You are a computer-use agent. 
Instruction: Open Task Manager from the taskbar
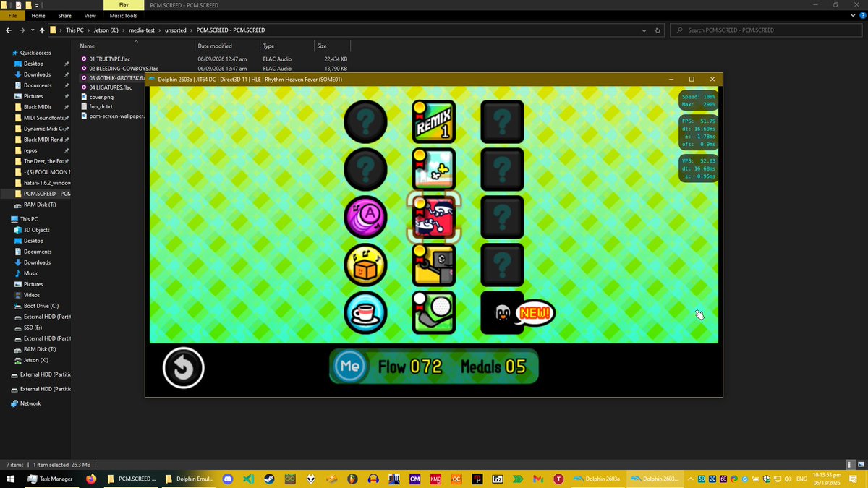(50, 479)
